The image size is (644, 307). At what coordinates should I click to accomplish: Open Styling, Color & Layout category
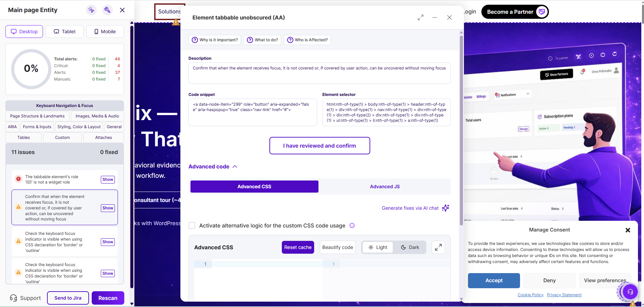[x=79, y=127]
